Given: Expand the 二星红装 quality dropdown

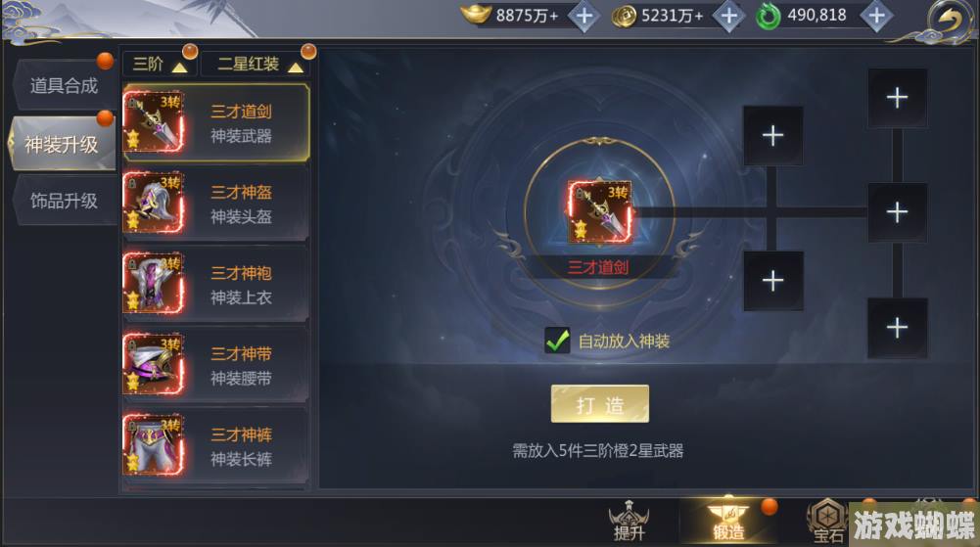Looking at the screenshot, I should coord(258,64).
